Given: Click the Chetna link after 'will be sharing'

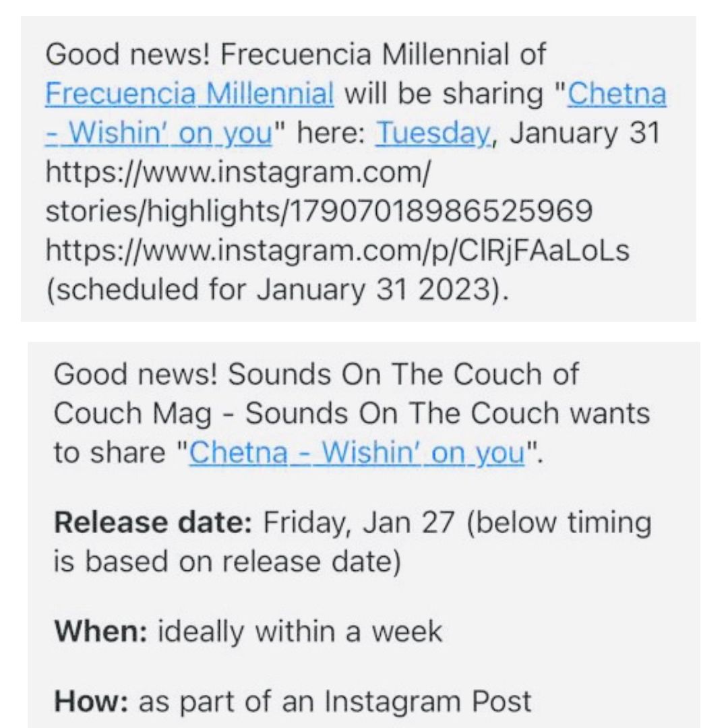Looking at the screenshot, I should [x=617, y=93].
